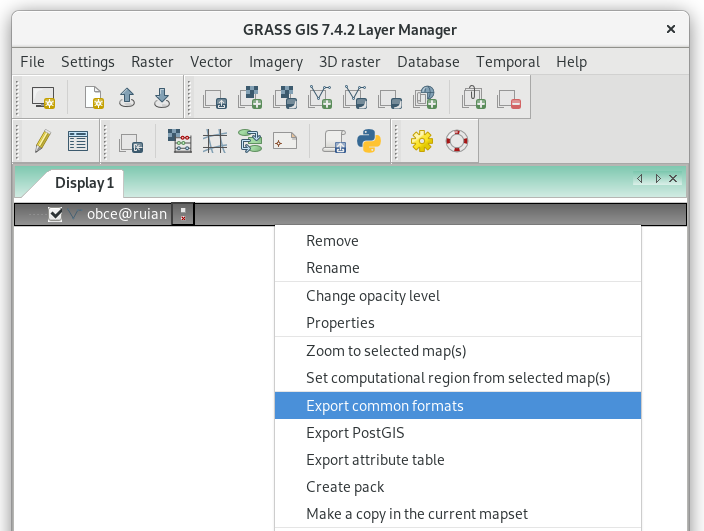Choose Export PostGIS

point(458,433)
